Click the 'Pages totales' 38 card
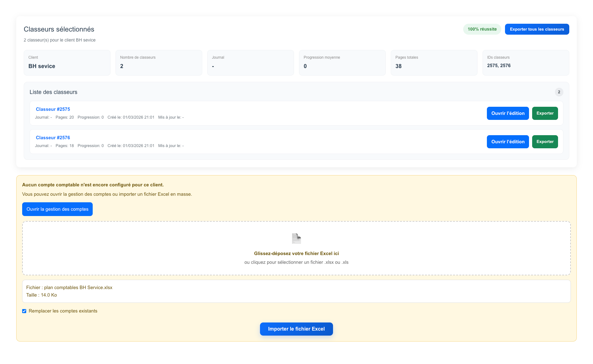The width and height of the screenshot is (593, 364). click(x=434, y=63)
